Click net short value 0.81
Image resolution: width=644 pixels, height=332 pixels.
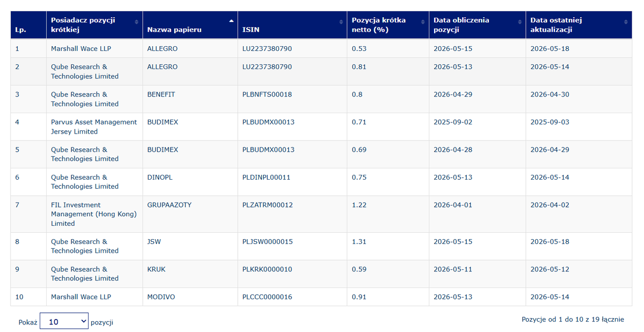coord(359,67)
